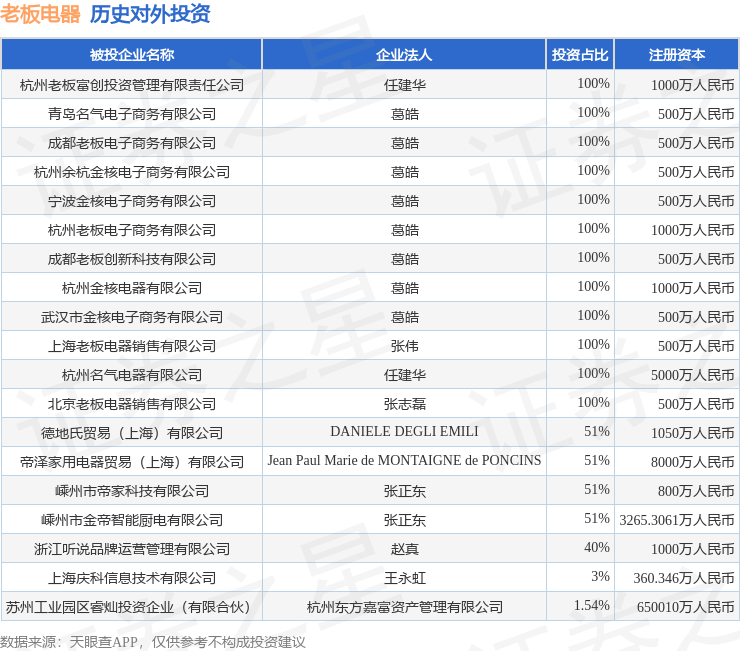The height and width of the screenshot is (651, 740).
Task: Click 51% in 德地氏贸易 row
Action: (597, 431)
